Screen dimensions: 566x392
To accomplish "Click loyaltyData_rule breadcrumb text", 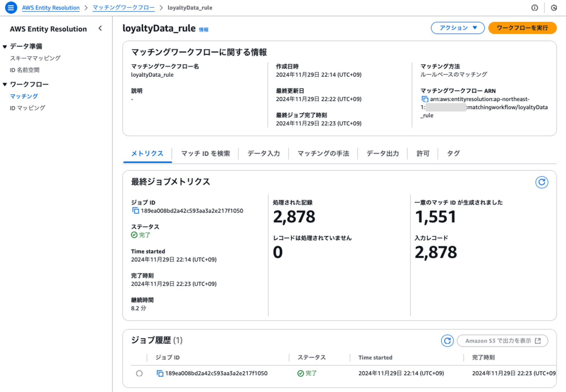I will pyautogui.click(x=190, y=8).
